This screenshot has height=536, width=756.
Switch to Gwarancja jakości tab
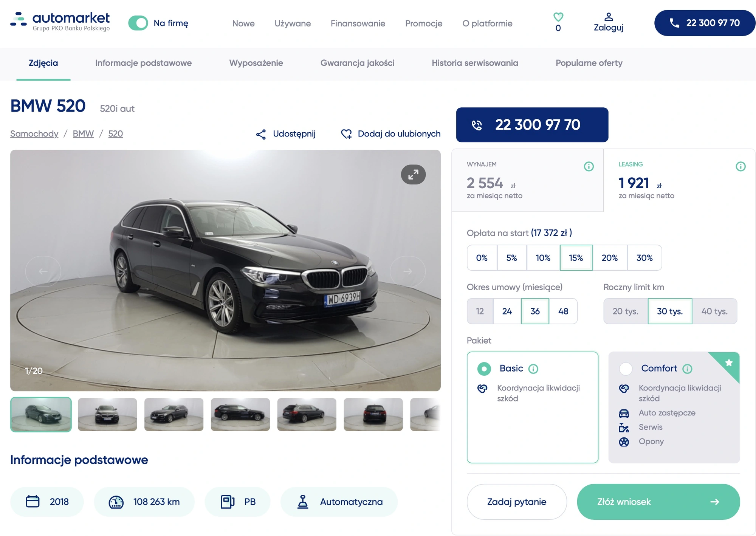click(357, 63)
